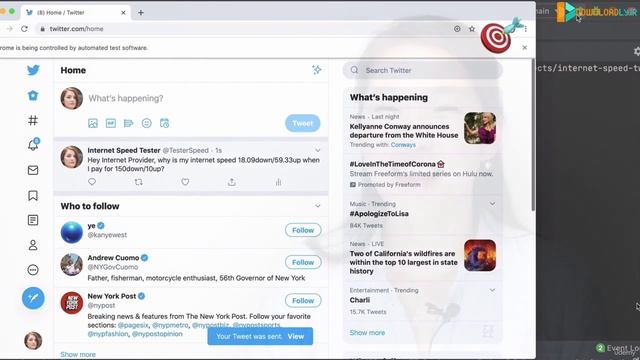The image size is (640, 360).
Task: Open tweet options chevron on speed tweet
Action: tap(318, 151)
